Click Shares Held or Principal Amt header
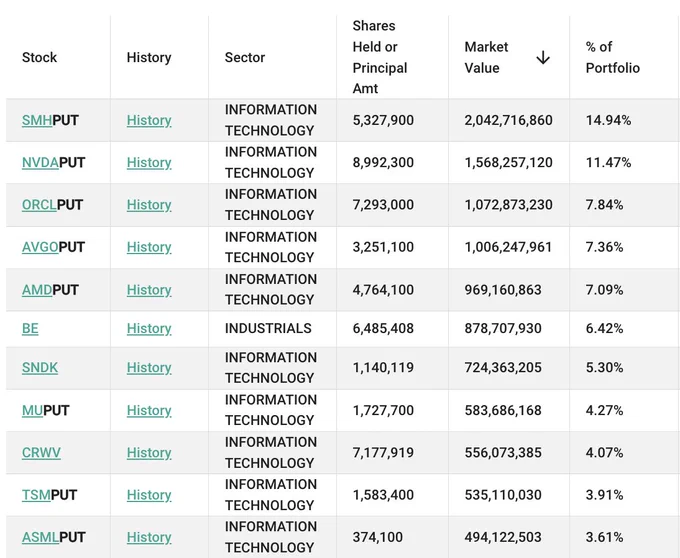 (x=380, y=57)
